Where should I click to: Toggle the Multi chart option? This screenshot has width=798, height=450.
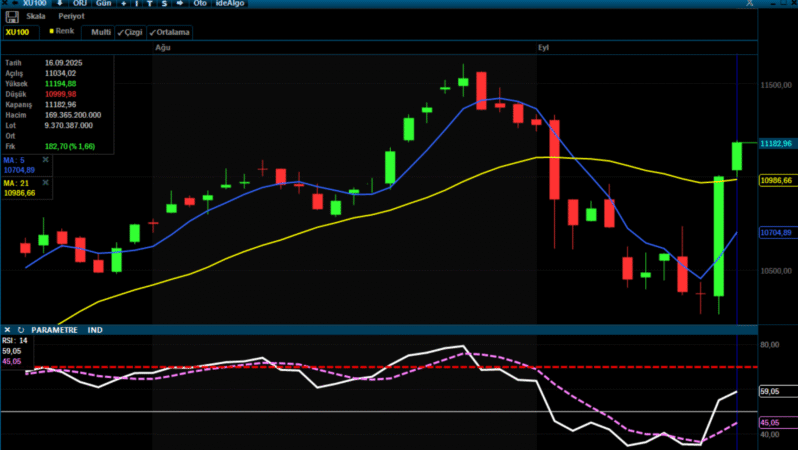coord(101,32)
